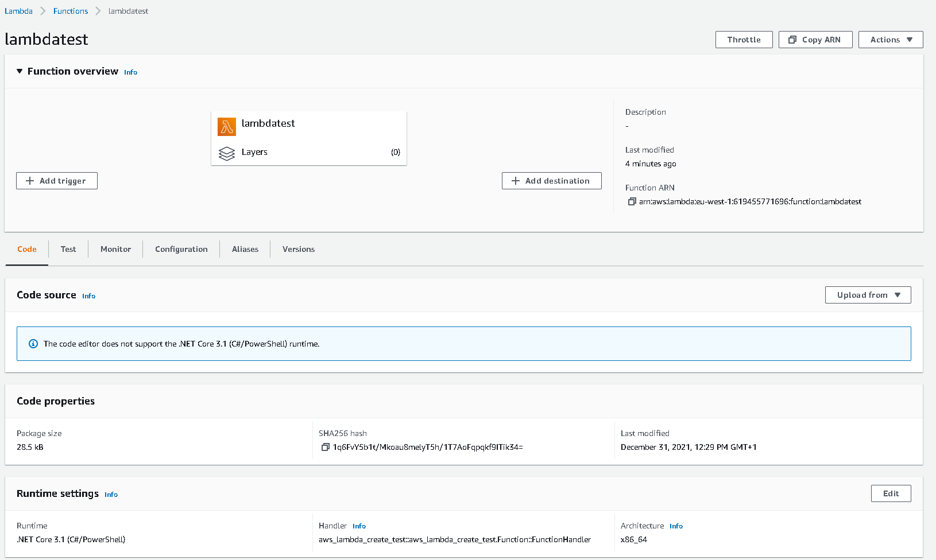Open the Configuration tab
The image size is (936, 560).
[x=181, y=249]
